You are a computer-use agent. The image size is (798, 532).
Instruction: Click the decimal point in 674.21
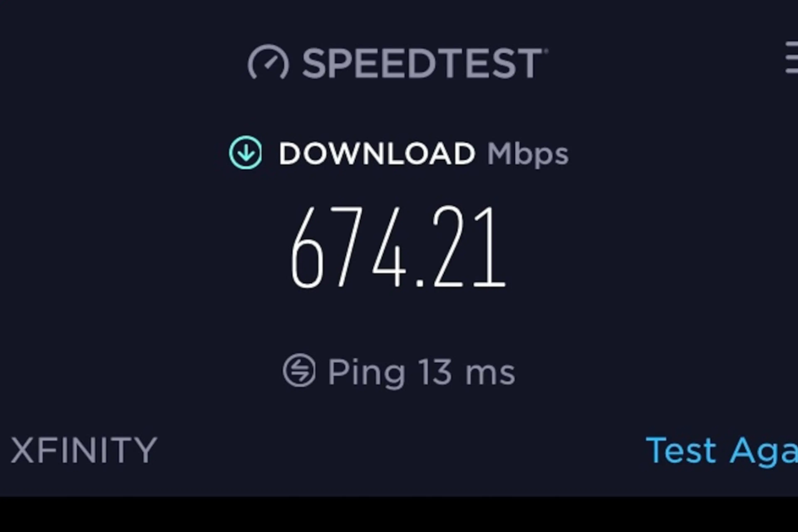420,283
